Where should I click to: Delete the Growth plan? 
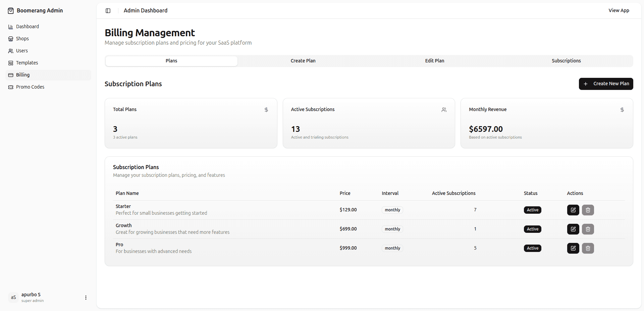(x=588, y=229)
